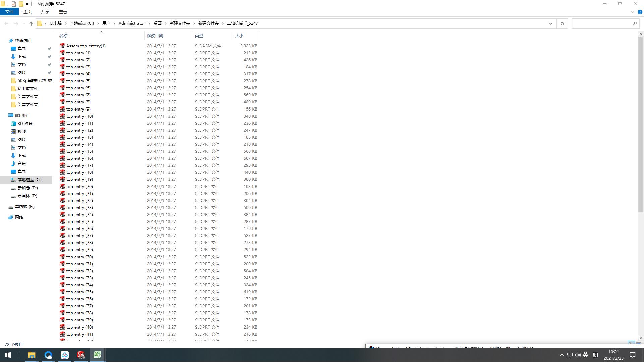The width and height of the screenshot is (644, 362).
Task: Toggle the 英 input language indicator
Action: click(585, 355)
